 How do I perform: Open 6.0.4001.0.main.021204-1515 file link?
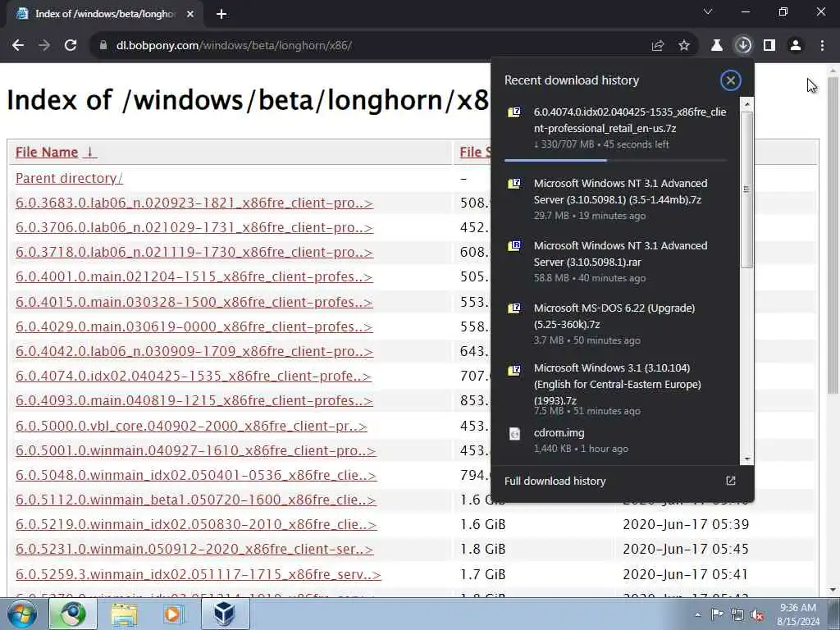(x=194, y=277)
